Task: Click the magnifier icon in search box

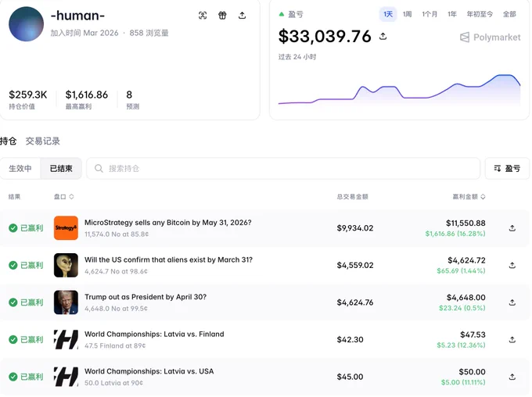Action: tap(99, 169)
